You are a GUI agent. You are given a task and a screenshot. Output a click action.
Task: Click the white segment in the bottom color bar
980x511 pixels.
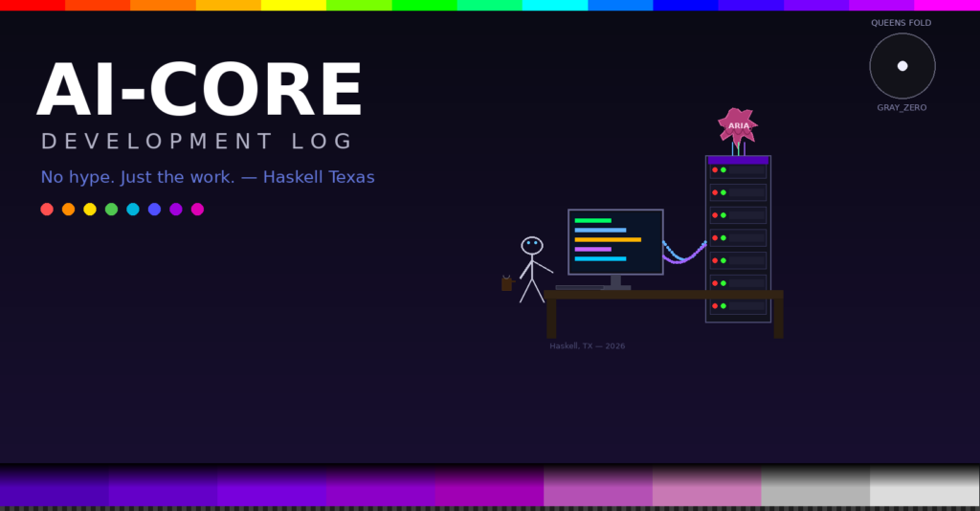click(924, 486)
